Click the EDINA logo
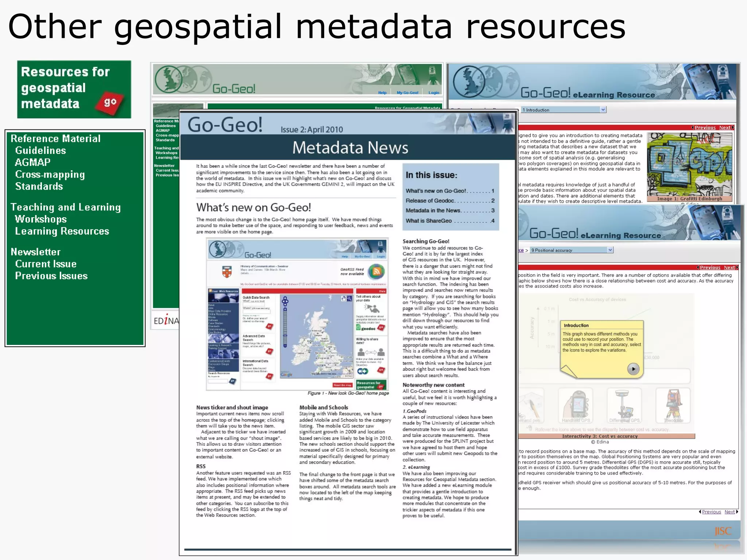The width and height of the screenshot is (747, 560). pos(166,321)
